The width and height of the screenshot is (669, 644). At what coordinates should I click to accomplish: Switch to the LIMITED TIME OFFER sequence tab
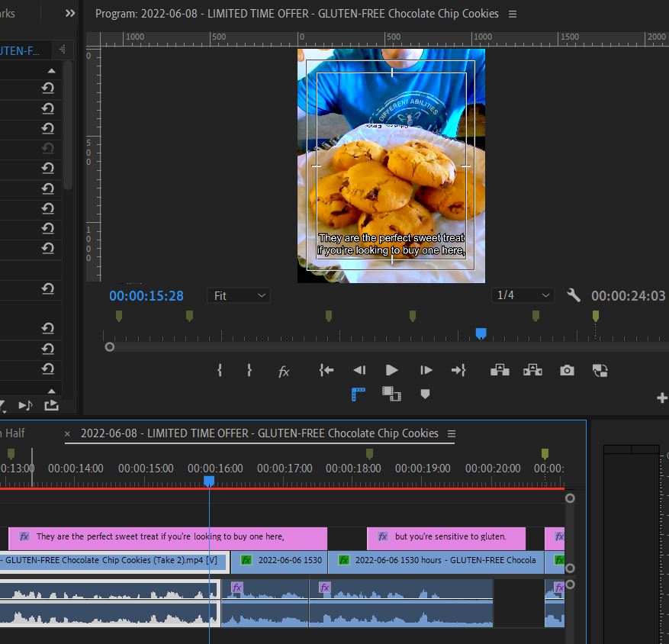tap(259, 433)
